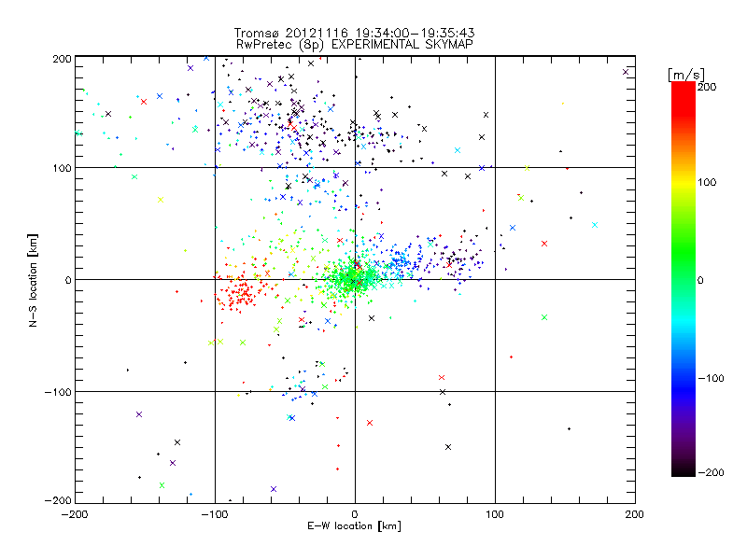Click the E-W axis tick label '100'

point(495,514)
